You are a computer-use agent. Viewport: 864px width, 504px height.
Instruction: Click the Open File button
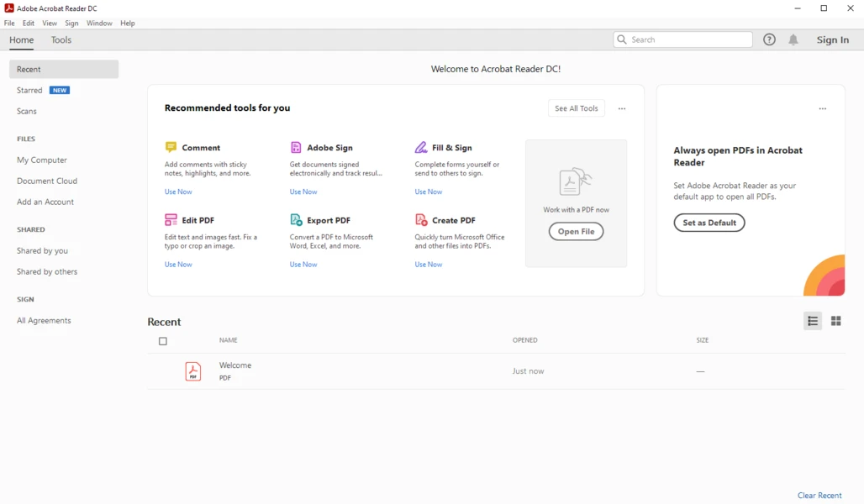(x=576, y=231)
